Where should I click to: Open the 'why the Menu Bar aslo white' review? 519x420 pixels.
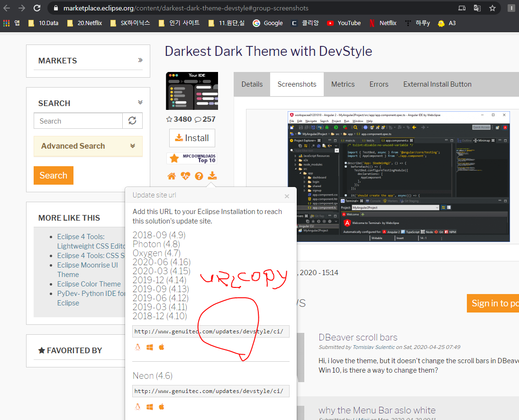click(377, 410)
